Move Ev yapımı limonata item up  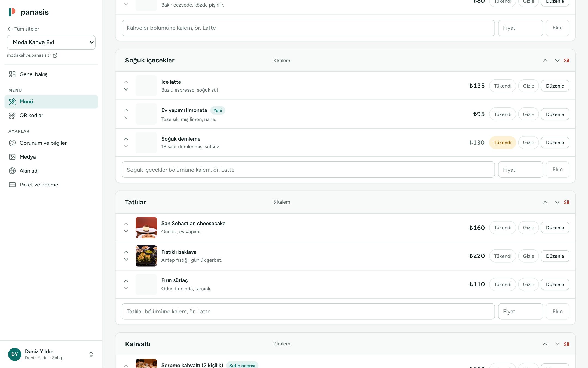[x=126, y=110]
